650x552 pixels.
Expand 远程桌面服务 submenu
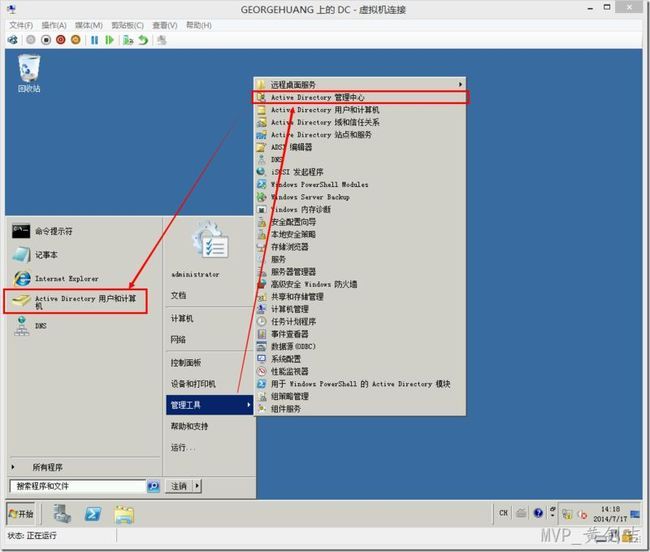click(360, 85)
